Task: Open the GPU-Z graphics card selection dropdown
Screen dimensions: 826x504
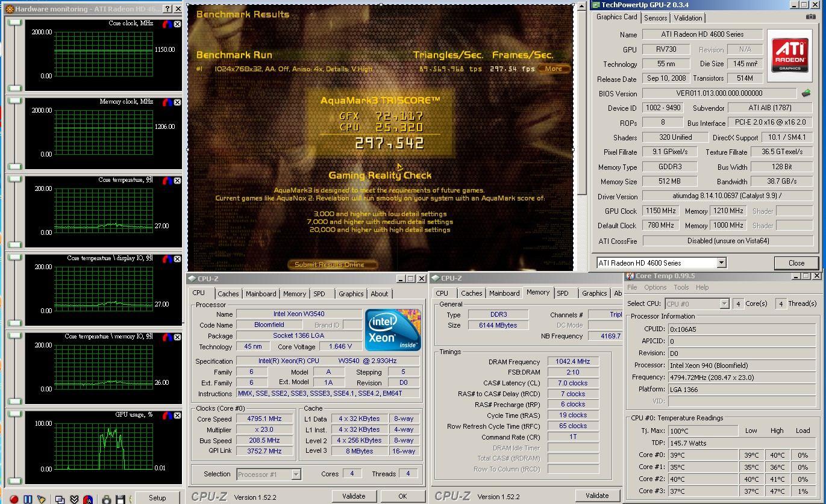Action: point(721,263)
